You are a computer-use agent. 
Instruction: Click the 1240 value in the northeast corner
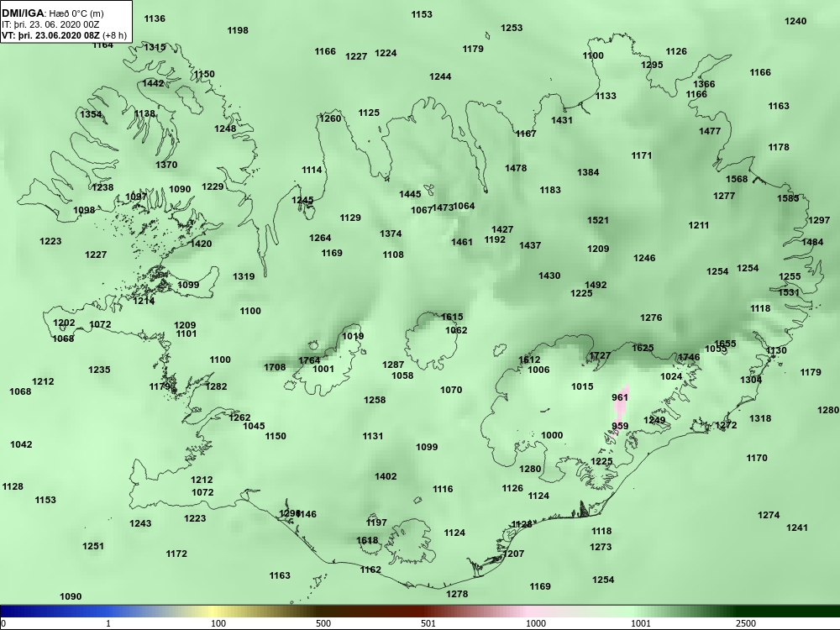pyautogui.click(x=795, y=21)
